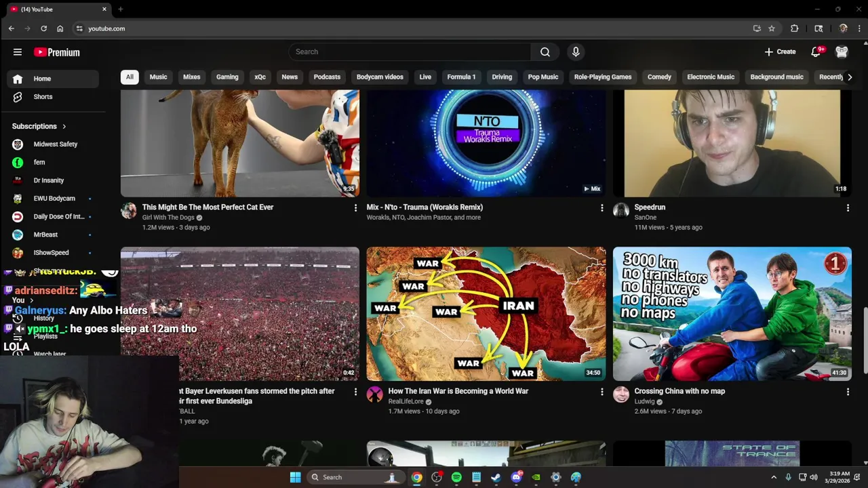Screen dimensions: 868x488
Task: Select the Electronic Music chip
Action: [711, 77]
